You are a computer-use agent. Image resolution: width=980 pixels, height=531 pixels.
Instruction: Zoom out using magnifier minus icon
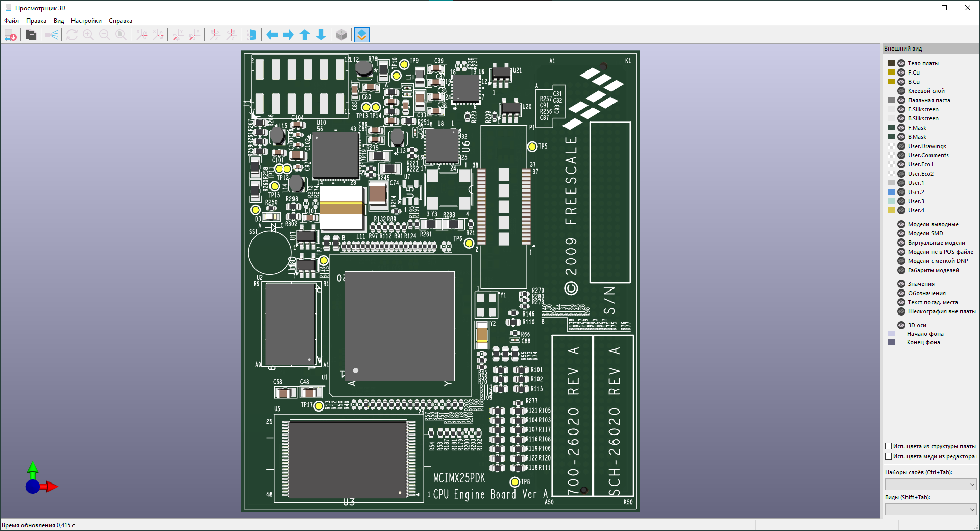(x=105, y=35)
